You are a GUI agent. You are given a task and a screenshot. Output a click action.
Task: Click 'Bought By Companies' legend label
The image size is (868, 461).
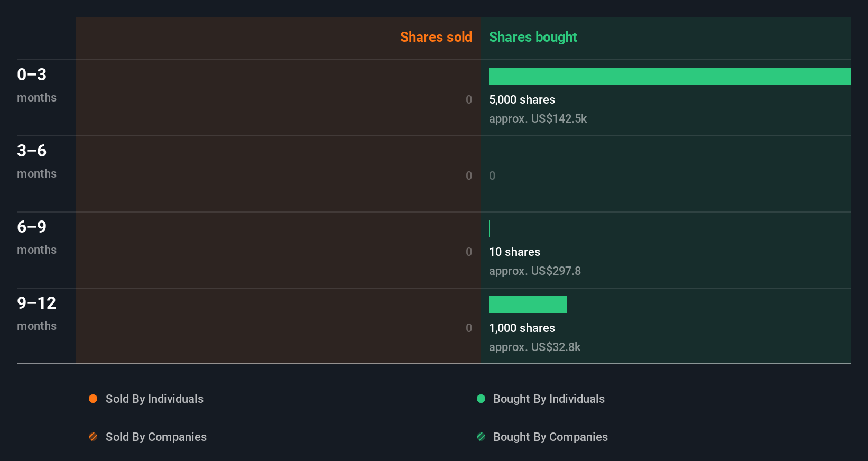click(550, 437)
